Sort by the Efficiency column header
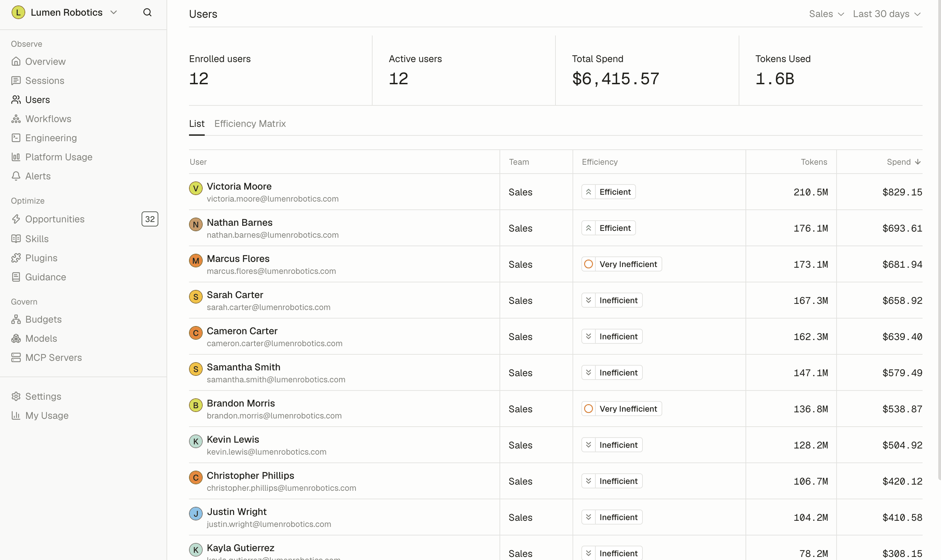Screen dimensions: 941x560 599,162
